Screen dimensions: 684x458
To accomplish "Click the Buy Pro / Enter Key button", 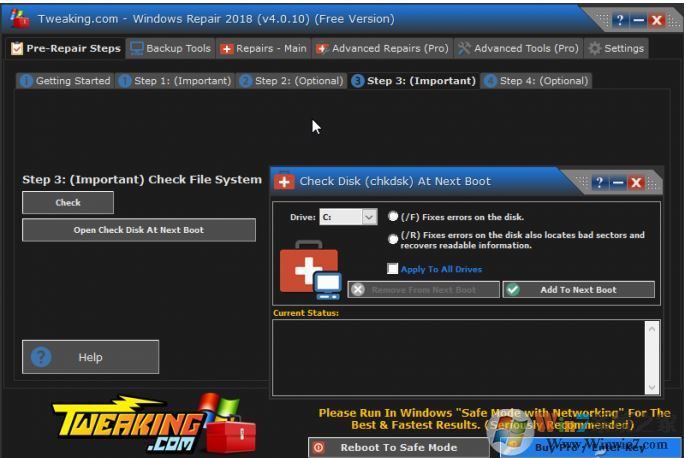I will [591, 448].
